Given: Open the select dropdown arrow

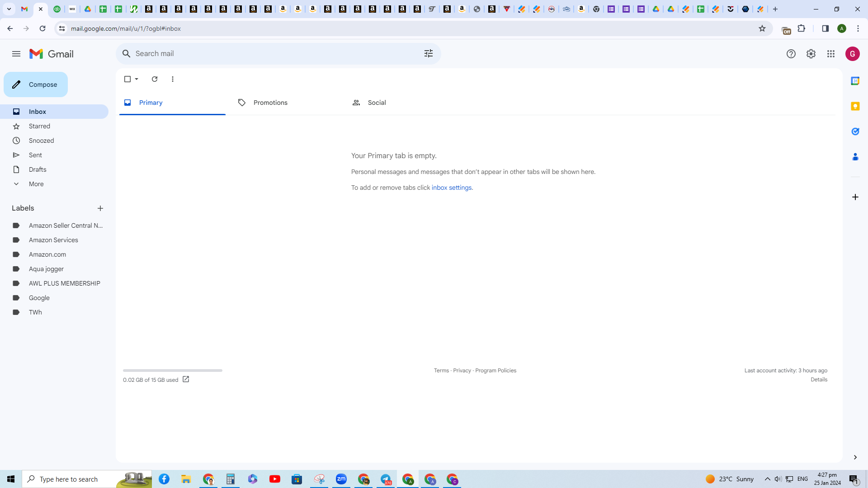Looking at the screenshot, I should (x=137, y=79).
